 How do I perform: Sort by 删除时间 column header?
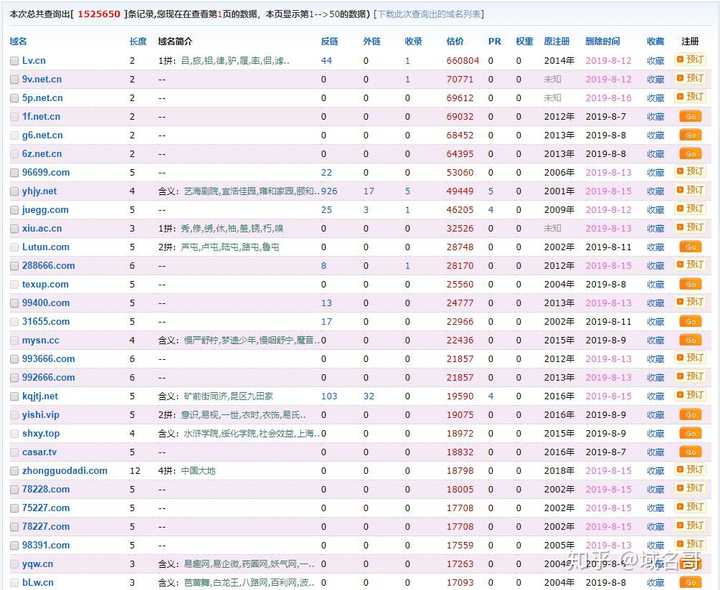pos(602,41)
